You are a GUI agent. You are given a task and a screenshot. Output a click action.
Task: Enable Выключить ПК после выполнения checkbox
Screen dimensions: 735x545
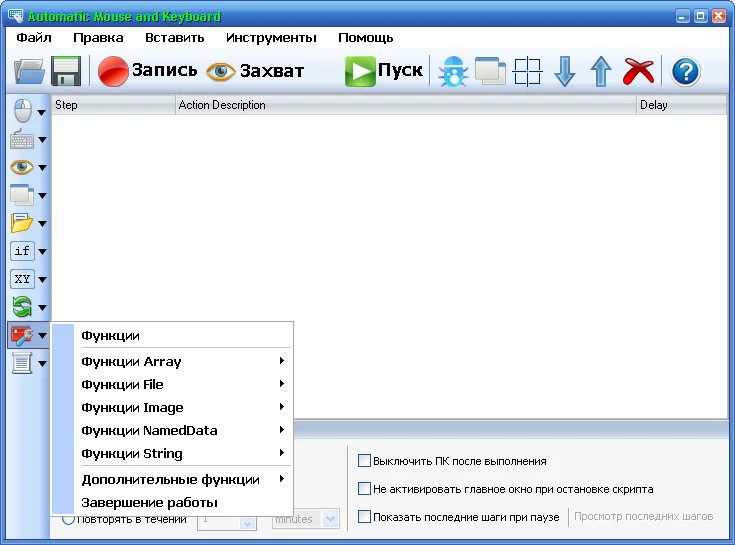point(364,461)
